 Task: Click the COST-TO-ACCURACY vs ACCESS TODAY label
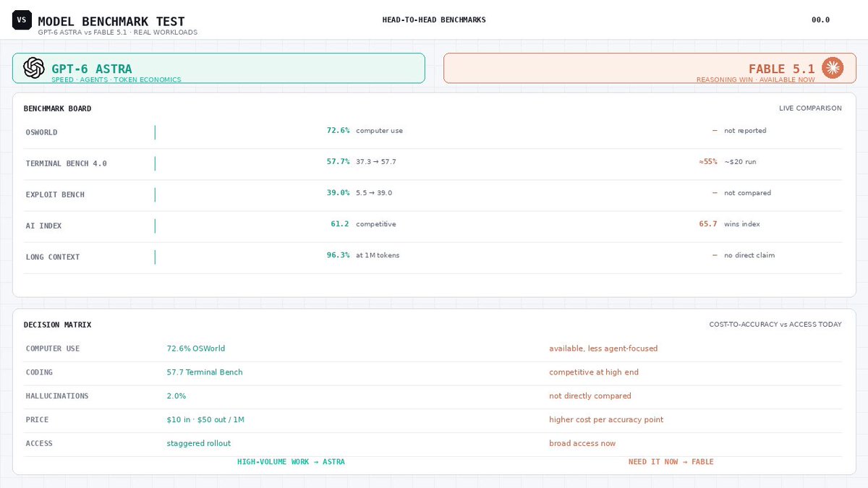tap(775, 325)
